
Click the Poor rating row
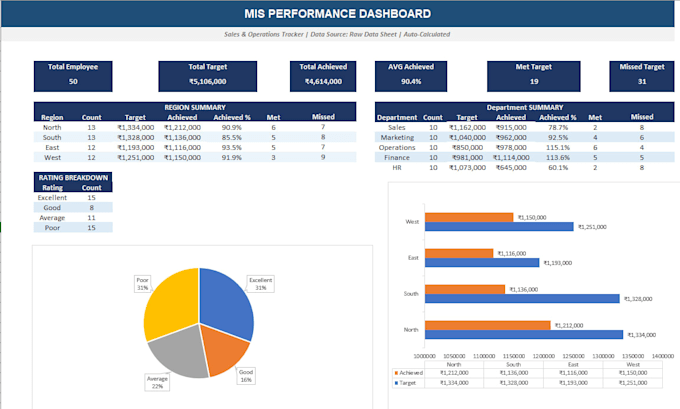pos(73,228)
